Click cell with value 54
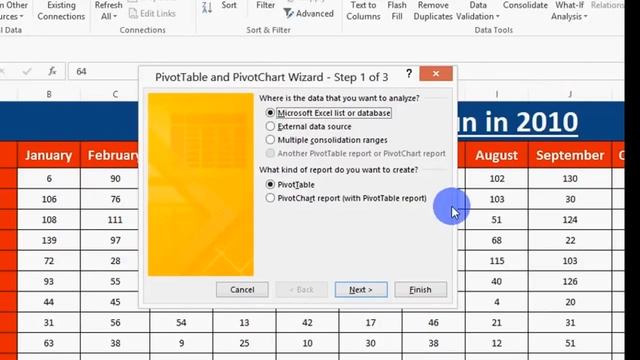The height and width of the screenshot is (360, 640). pos(181,322)
